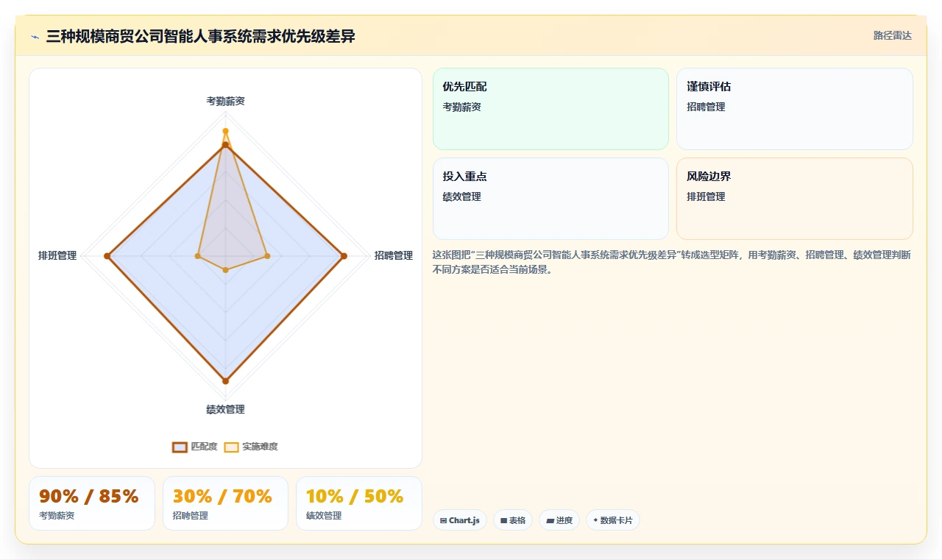
Task: Click the 匹配度 data point on 排班管理 axis
Action: coord(107,256)
